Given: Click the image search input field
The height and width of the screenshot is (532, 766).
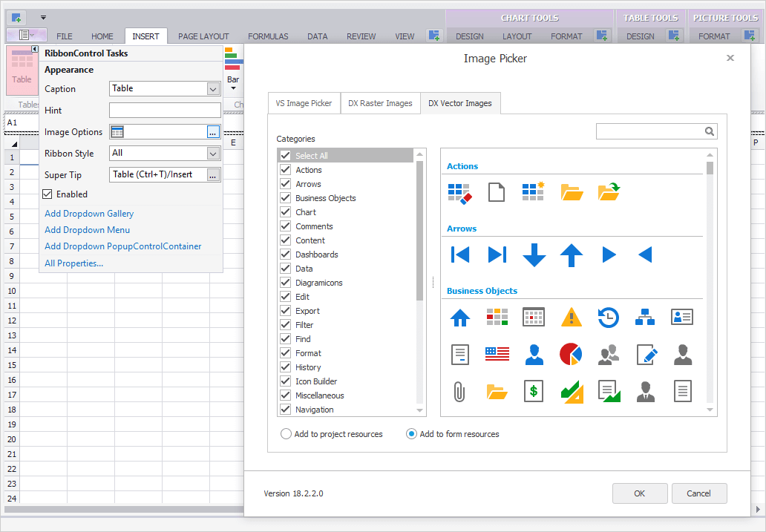Looking at the screenshot, I should pos(649,131).
